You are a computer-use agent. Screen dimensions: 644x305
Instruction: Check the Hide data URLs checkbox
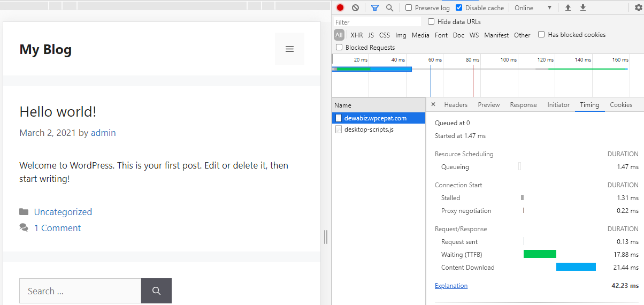[x=431, y=22]
